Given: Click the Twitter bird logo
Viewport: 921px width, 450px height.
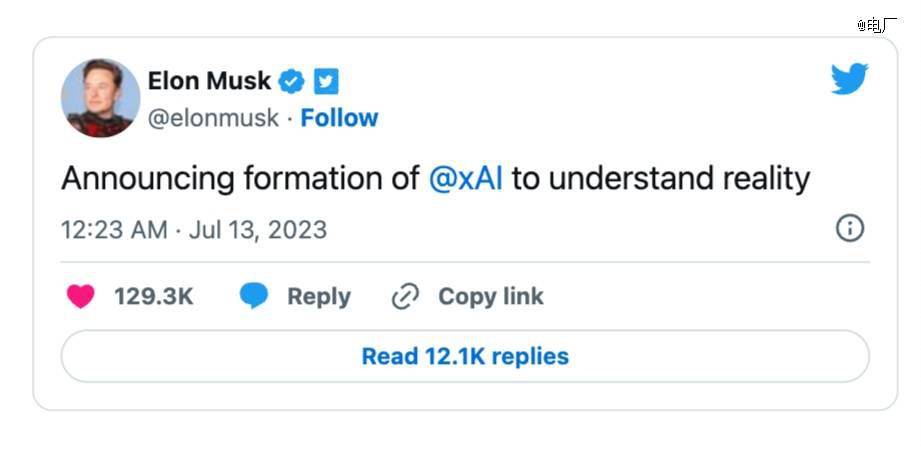Looking at the screenshot, I should (x=849, y=79).
